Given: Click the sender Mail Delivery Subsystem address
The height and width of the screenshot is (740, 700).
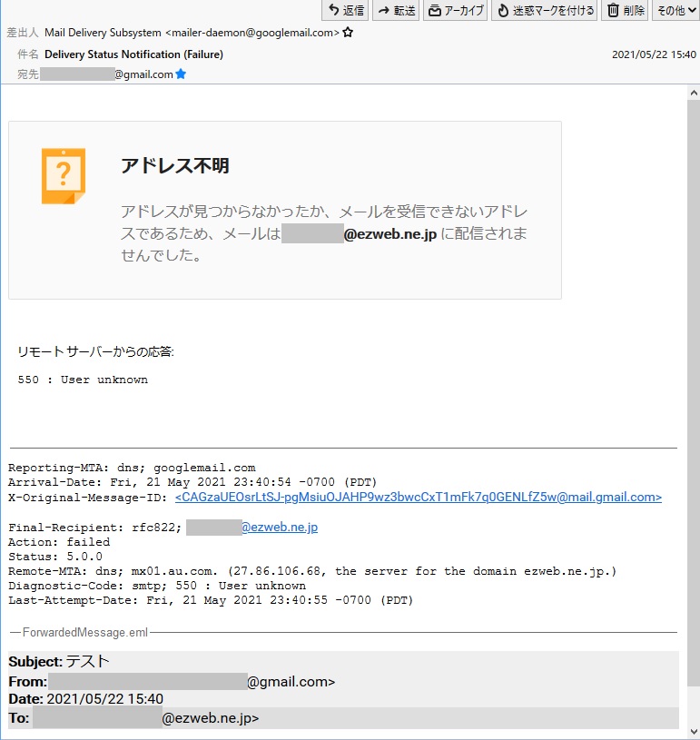Looking at the screenshot, I should [x=192, y=33].
